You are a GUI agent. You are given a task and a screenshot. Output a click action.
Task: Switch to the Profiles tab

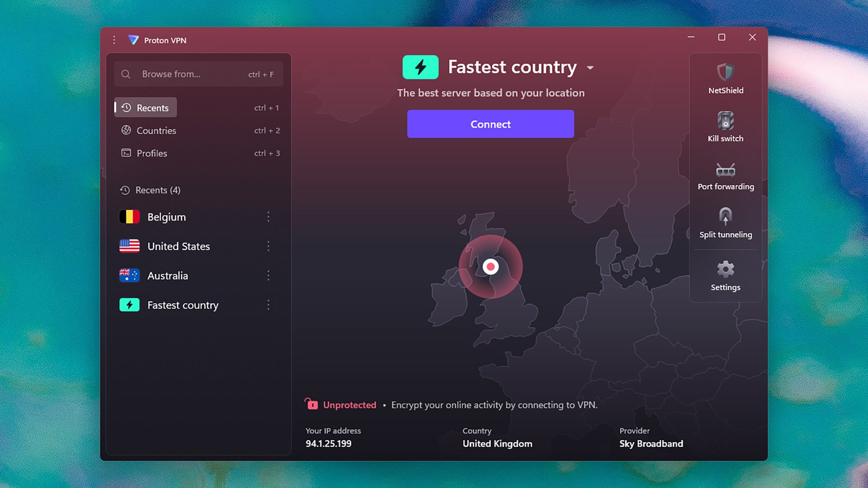151,153
